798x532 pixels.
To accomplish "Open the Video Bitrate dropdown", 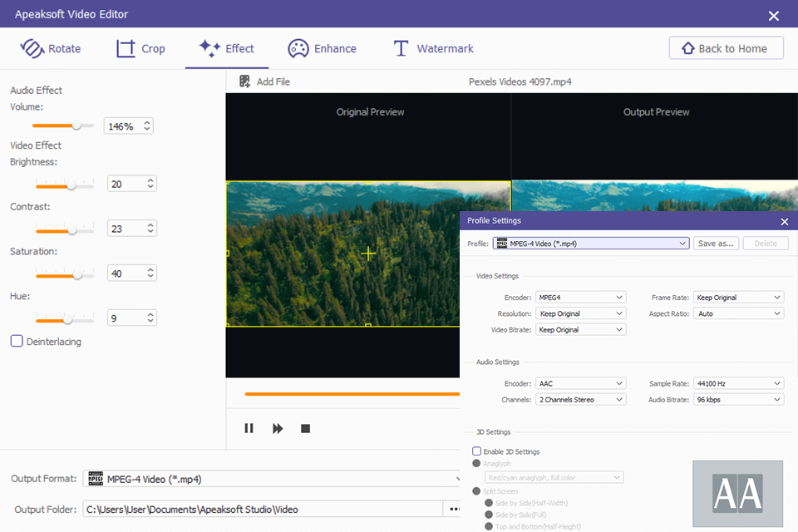I will coord(581,330).
